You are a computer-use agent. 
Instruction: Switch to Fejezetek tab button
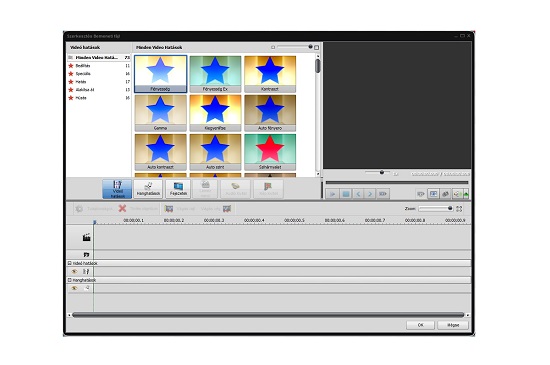tap(178, 189)
